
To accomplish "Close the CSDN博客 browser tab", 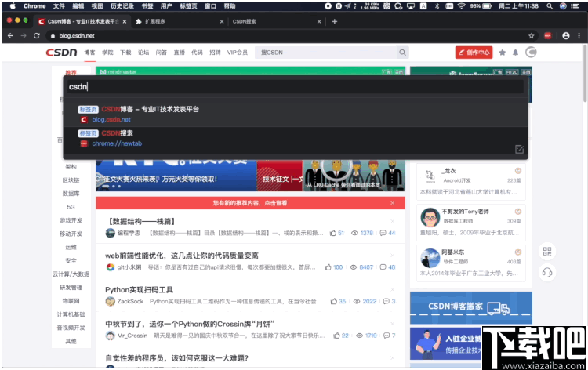I will (x=125, y=21).
